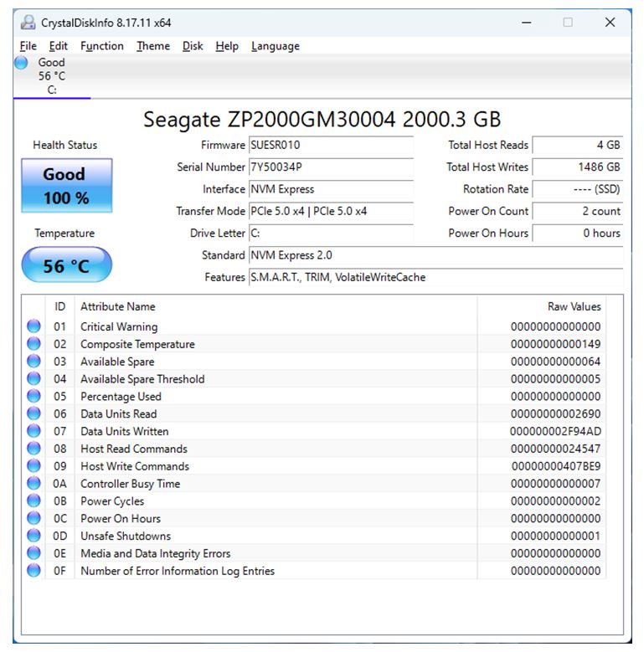Click raw value 000000002F94AD

tap(556, 432)
